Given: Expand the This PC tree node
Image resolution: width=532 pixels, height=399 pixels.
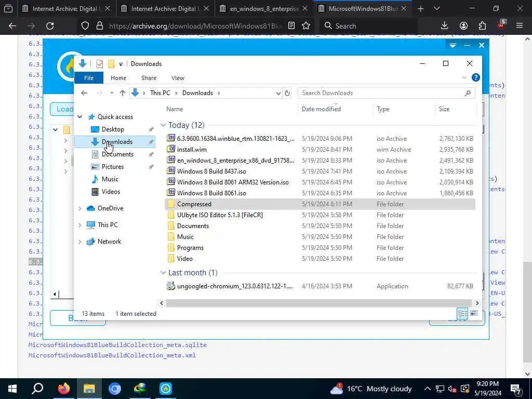Looking at the screenshot, I should (79, 225).
